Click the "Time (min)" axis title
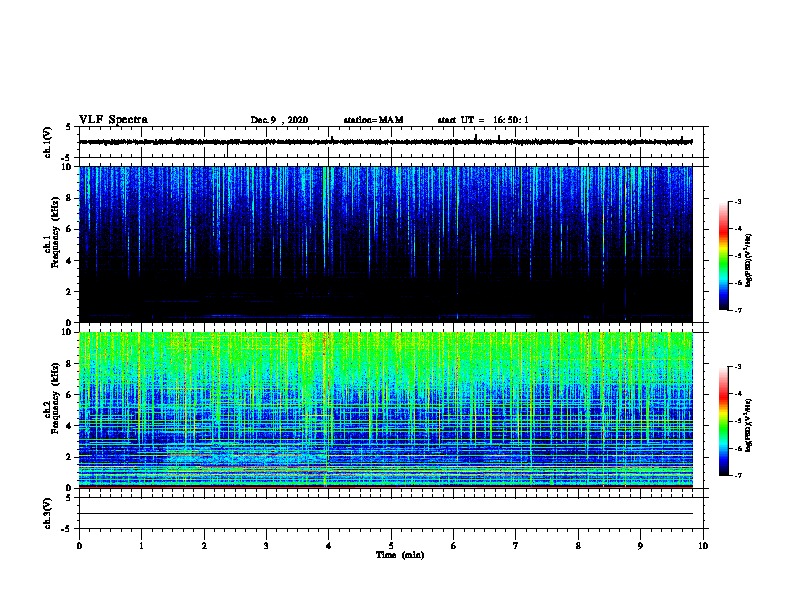This screenshot has width=792, height=612. coord(400,555)
